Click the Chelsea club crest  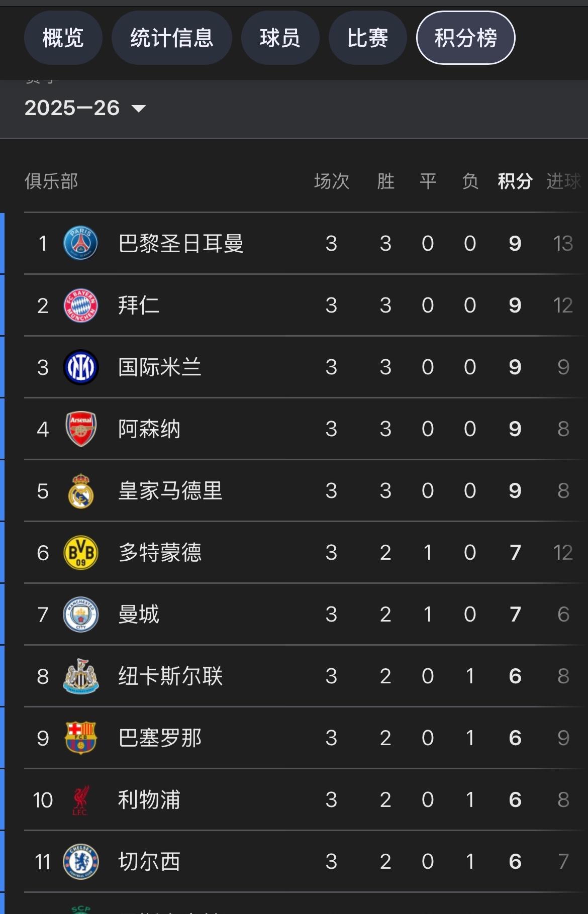(80, 862)
